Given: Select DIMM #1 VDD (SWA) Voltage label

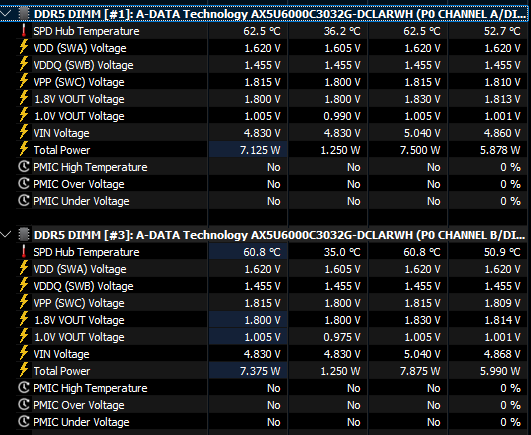Looking at the screenshot, I should tap(80, 48).
